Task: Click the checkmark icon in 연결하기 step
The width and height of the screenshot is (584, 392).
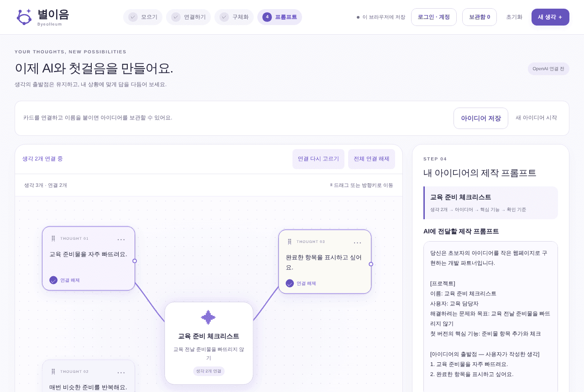Action: (176, 17)
